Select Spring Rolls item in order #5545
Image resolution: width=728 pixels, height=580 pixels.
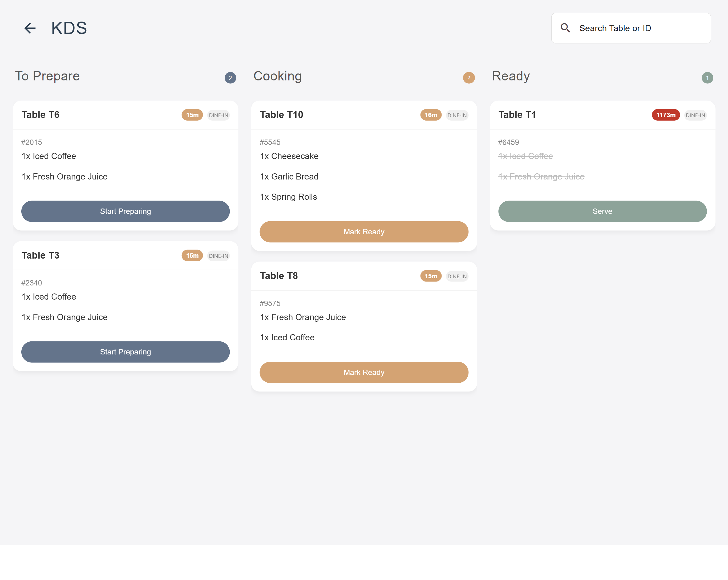point(288,197)
